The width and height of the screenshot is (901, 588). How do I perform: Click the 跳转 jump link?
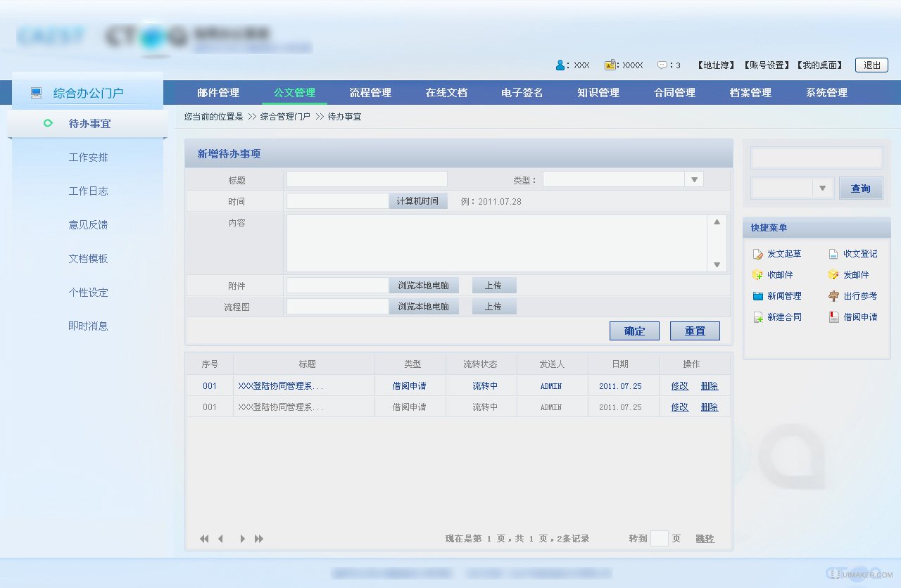point(705,539)
